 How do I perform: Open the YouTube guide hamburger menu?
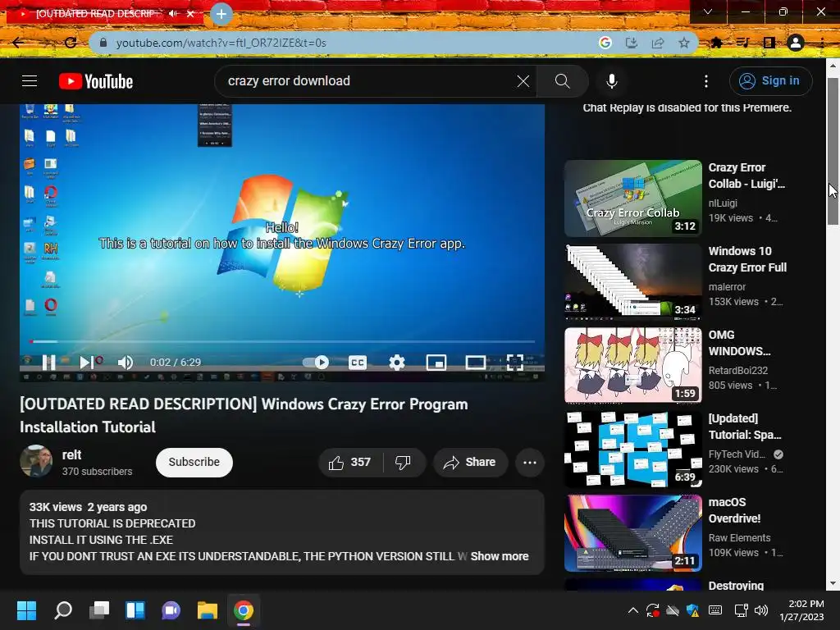tap(30, 81)
